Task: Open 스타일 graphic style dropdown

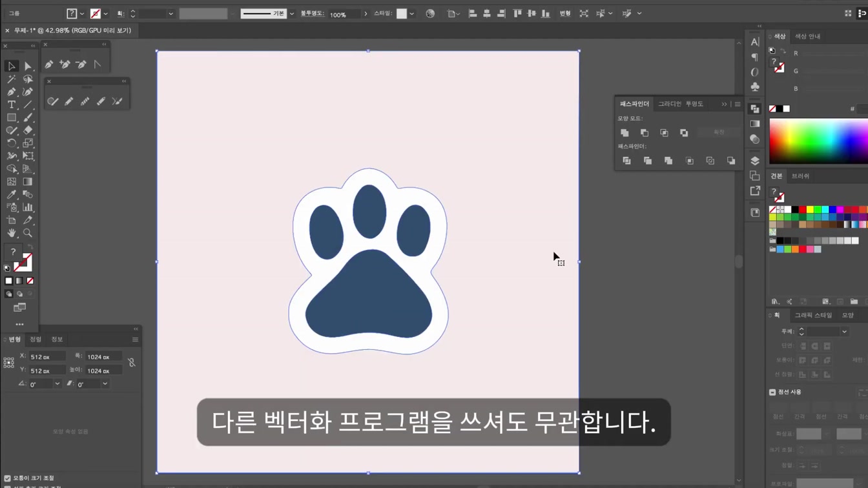Action: pyautogui.click(x=412, y=14)
